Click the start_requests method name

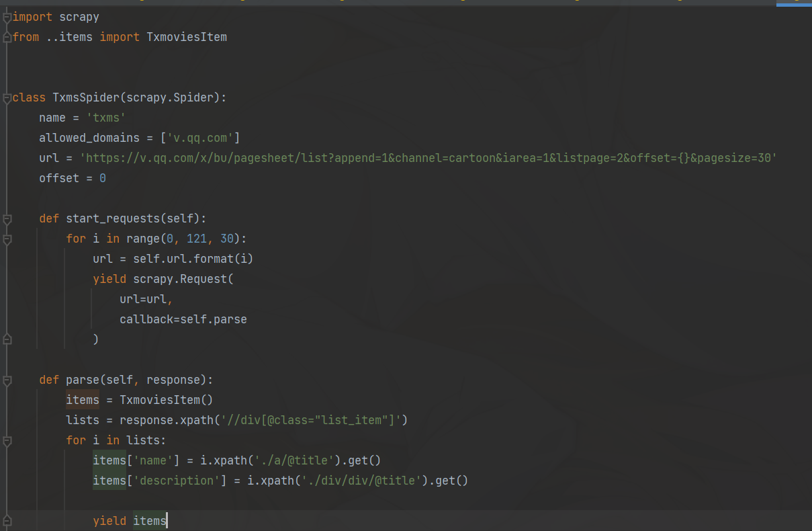113,218
